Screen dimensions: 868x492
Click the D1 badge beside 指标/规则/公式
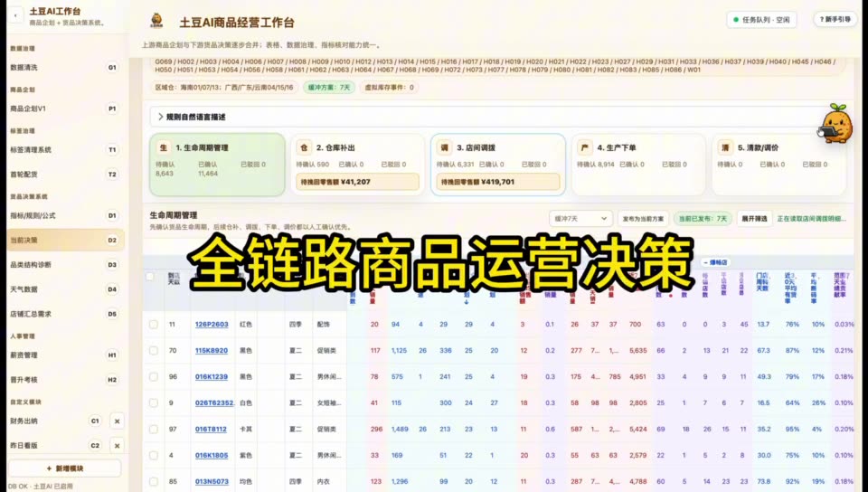coord(112,216)
